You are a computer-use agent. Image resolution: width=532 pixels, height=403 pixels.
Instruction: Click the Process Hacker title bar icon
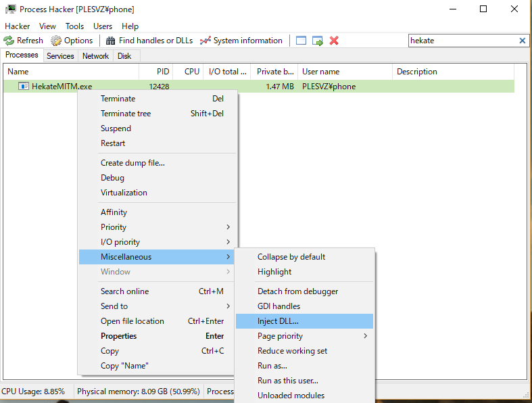(11, 9)
